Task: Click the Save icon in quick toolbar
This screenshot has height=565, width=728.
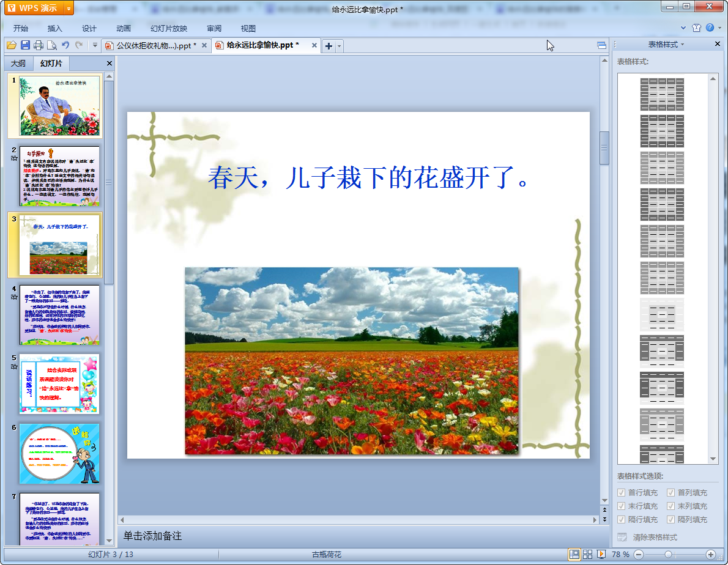Action: click(25, 45)
